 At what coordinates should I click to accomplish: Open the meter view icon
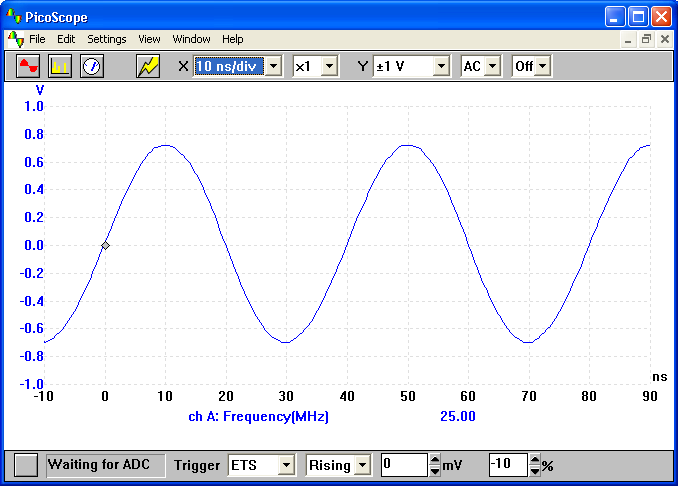tap(92, 66)
